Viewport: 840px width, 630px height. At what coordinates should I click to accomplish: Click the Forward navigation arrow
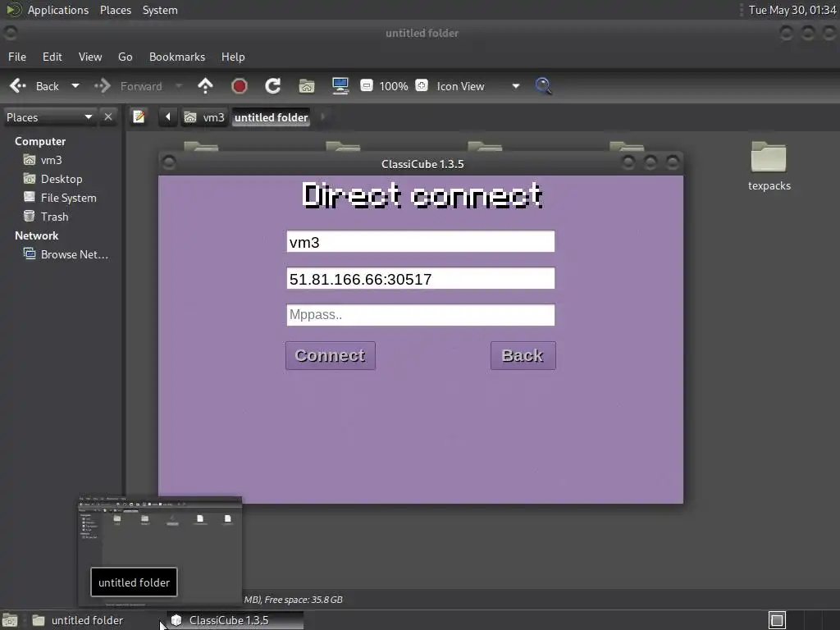129,86
